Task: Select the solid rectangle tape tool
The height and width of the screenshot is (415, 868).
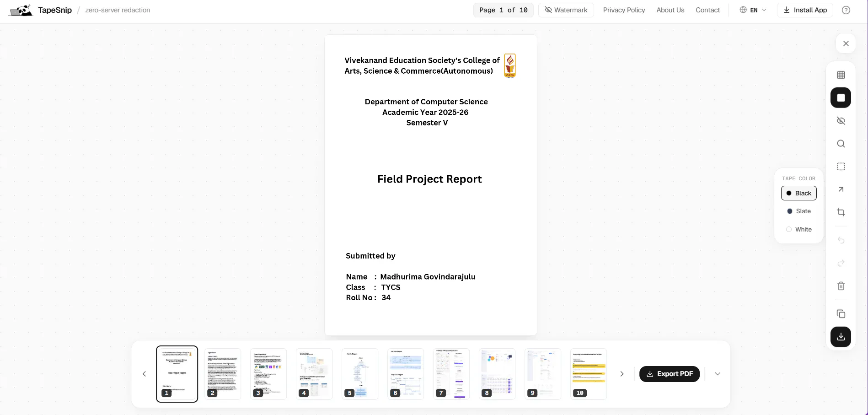Action: [x=841, y=98]
